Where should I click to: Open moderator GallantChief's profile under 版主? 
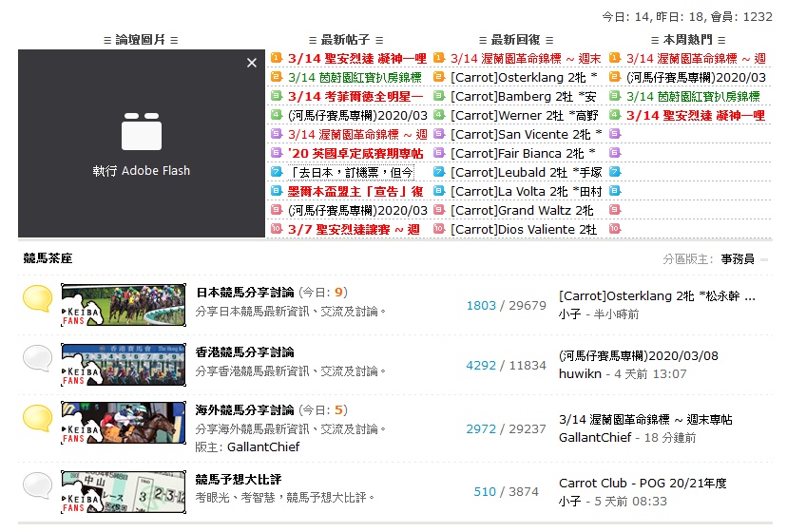[x=261, y=446]
